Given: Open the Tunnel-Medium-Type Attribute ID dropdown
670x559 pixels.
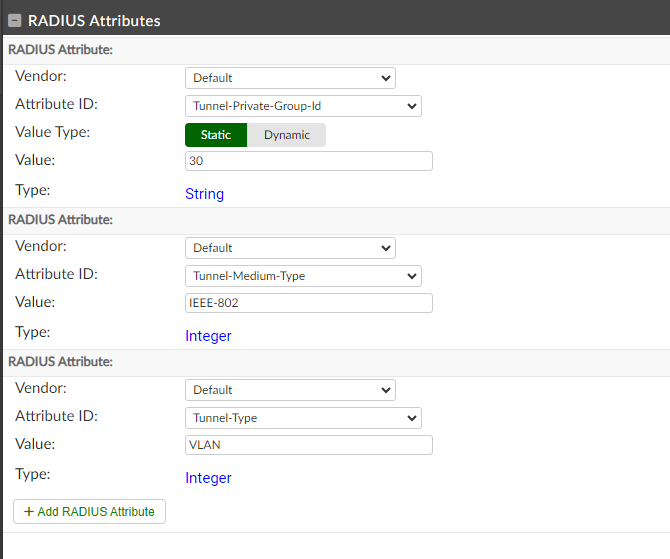Looking at the screenshot, I should click(303, 276).
